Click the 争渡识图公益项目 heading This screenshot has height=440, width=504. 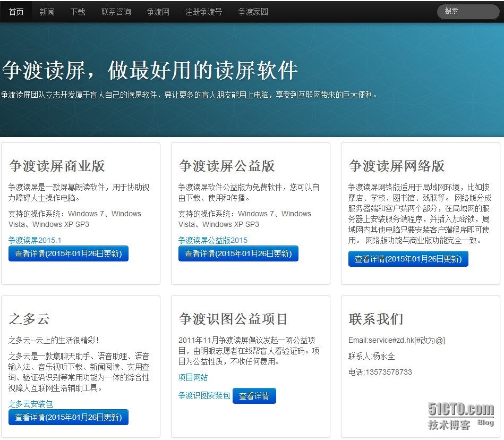(233, 319)
